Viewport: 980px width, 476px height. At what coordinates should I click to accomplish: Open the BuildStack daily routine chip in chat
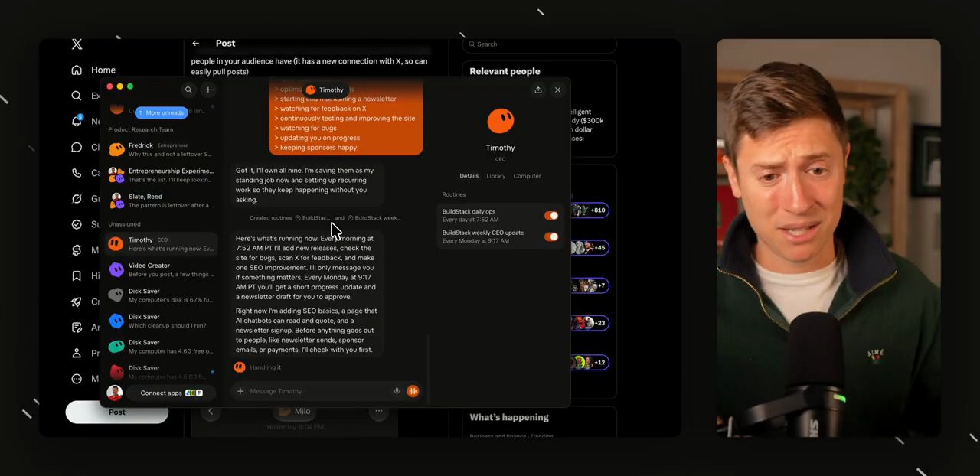tap(313, 218)
